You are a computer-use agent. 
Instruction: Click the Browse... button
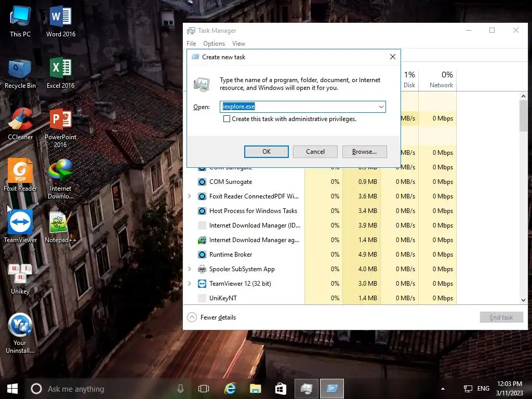[364, 152]
